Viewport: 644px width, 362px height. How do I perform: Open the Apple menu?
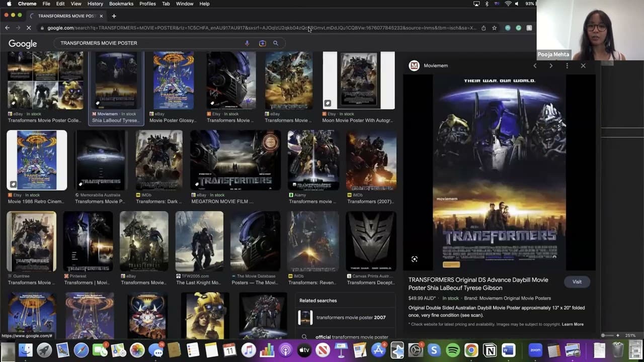9,4
